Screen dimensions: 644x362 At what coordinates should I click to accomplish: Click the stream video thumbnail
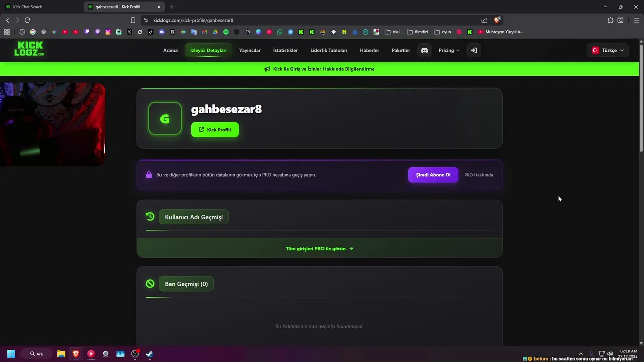tap(52, 124)
